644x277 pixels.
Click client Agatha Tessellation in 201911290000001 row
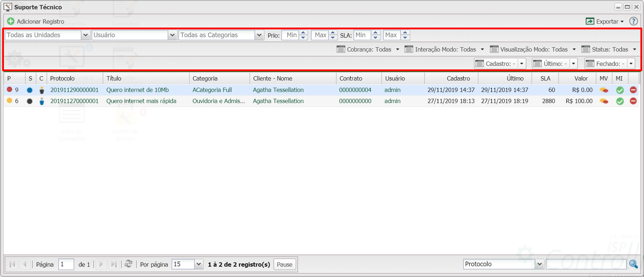click(x=278, y=90)
